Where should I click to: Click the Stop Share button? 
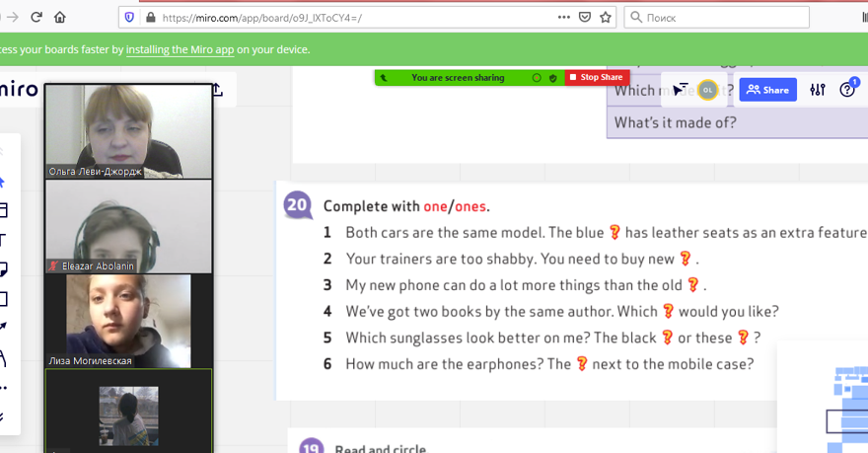pyautogui.click(x=597, y=77)
